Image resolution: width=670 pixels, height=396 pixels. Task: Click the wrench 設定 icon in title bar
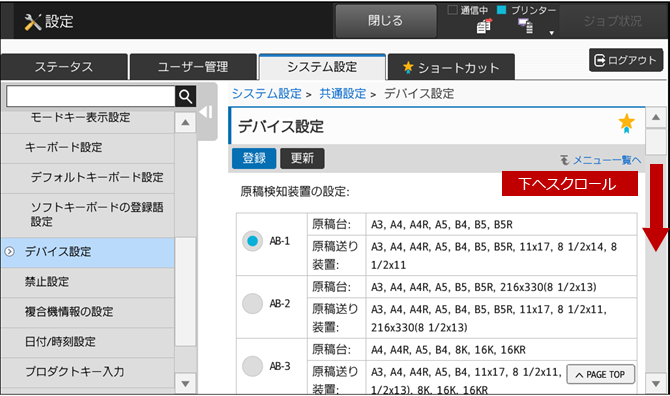click(32, 22)
